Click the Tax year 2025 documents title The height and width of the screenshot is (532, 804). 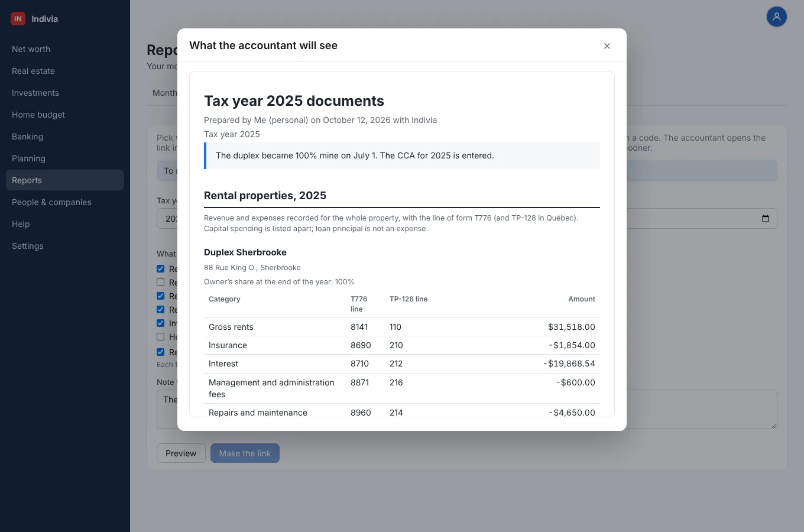pos(294,101)
